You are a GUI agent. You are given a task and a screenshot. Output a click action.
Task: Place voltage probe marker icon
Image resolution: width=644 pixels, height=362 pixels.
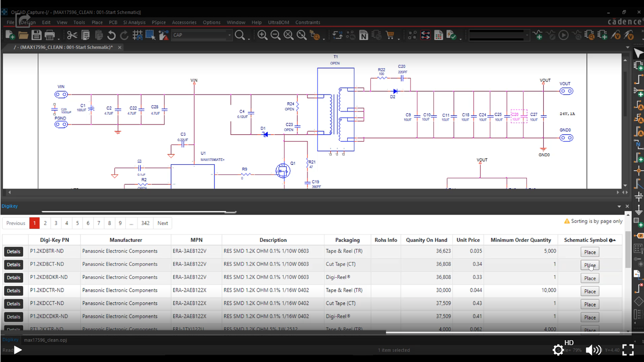616,35
